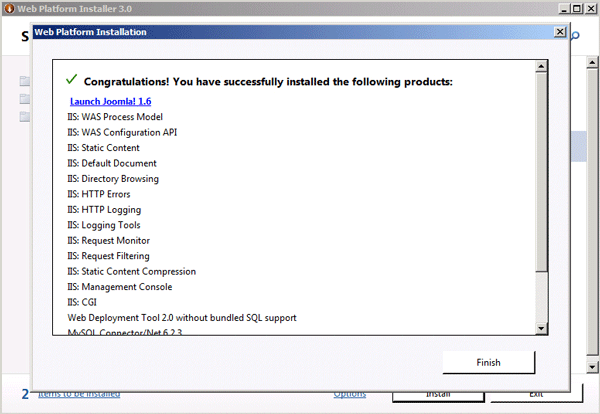Click the Web Platform Installer title bar icon
The image size is (600, 414).
[8, 9]
